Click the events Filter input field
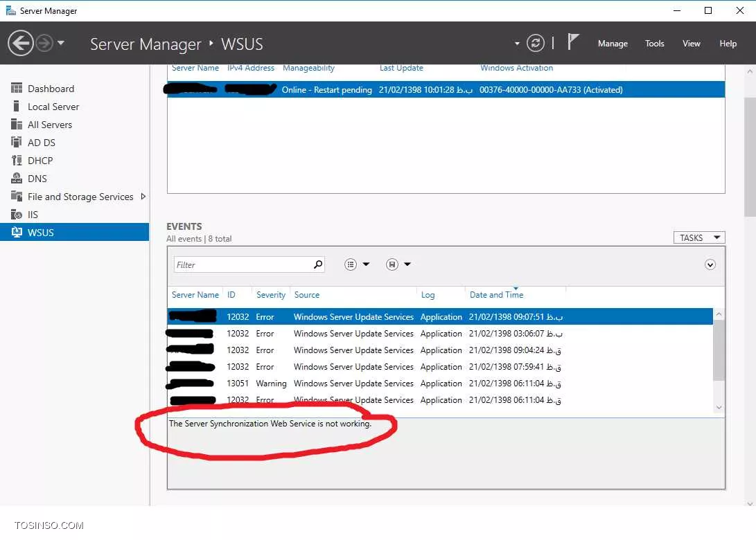 click(x=243, y=264)
